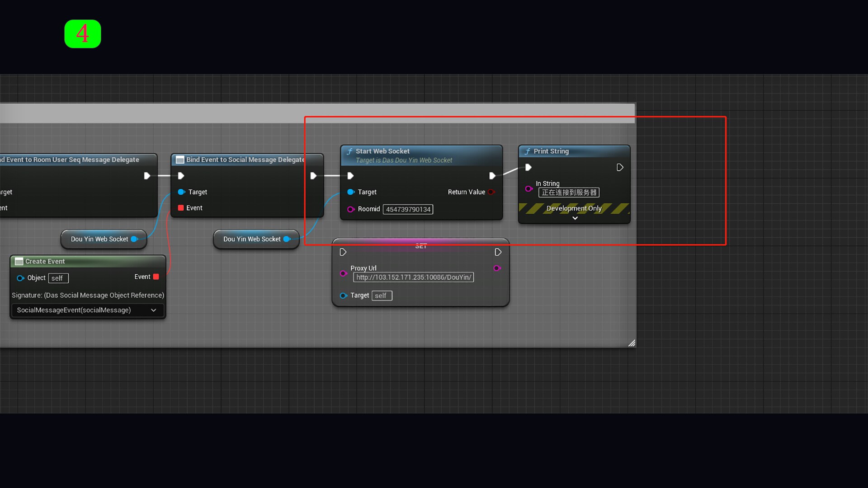Screen dimensions: 868x488
Task: Click comment box resize handle corner
Action: pos(632,343)
